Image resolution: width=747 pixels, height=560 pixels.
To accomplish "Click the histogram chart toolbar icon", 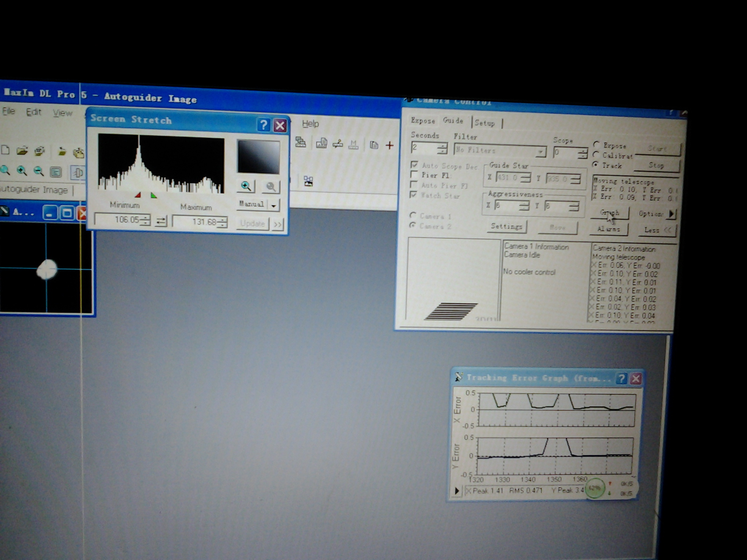I will point(321,143).
